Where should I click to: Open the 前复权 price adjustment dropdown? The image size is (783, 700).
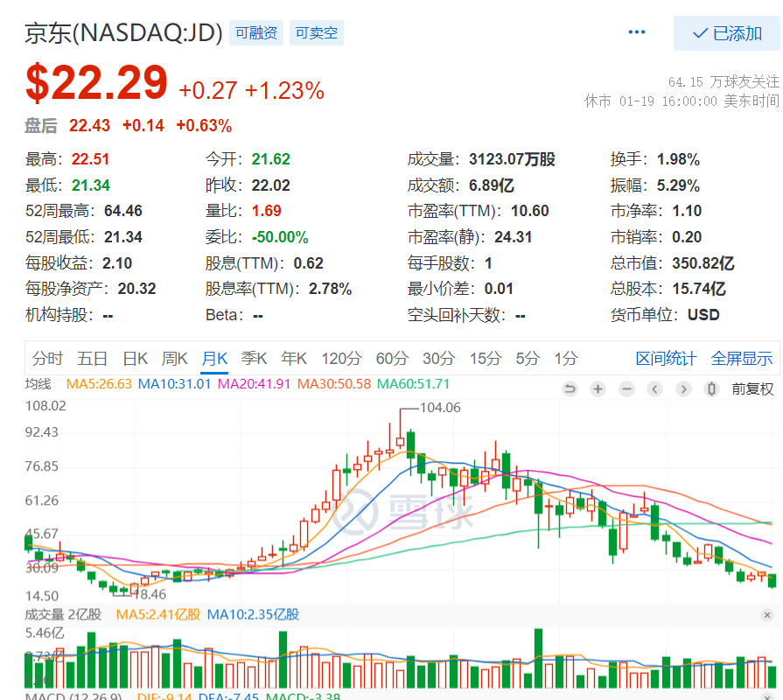point(752,389)
